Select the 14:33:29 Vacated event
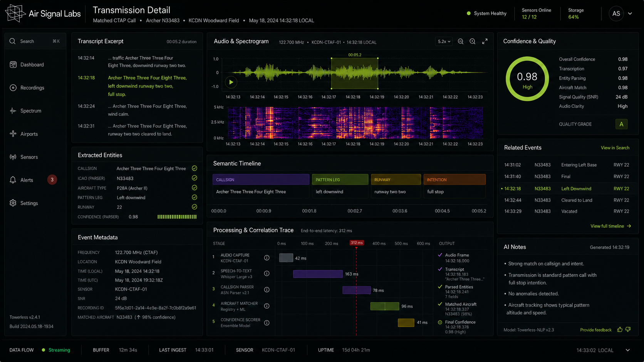 tap(567, 211)
